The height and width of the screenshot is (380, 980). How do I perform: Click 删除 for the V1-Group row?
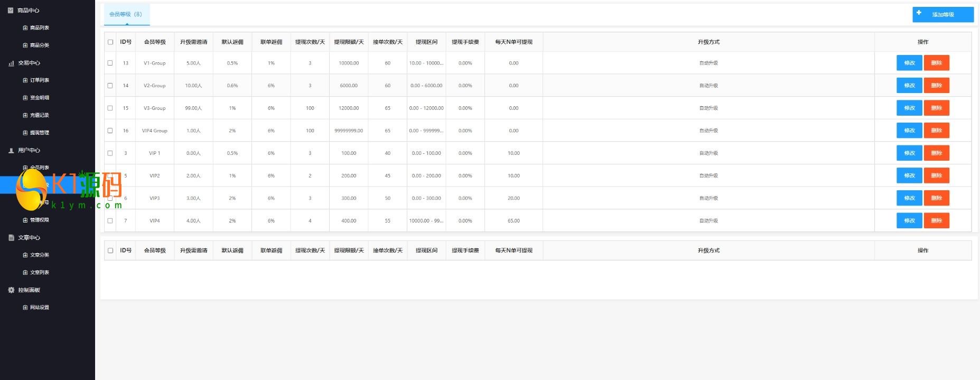[937, 63]
